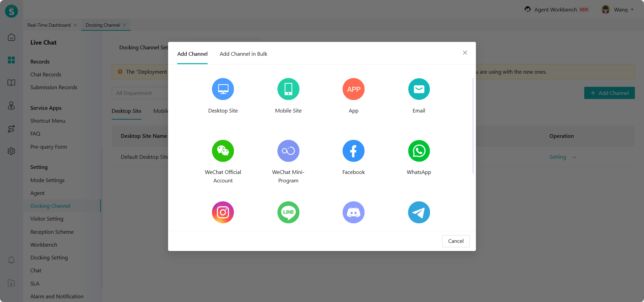Select the Add Channel tab
The width and height of the screenshot is (644, 302).
tap(192, 54)
